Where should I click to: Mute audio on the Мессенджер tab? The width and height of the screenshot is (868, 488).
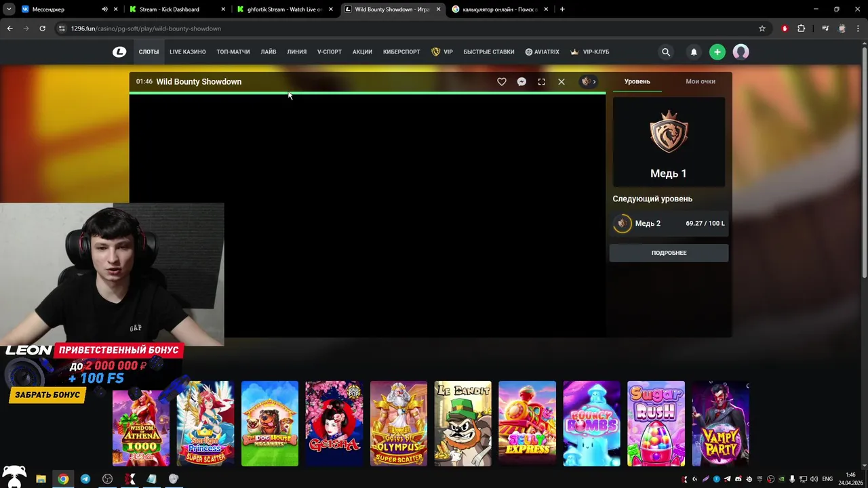click(104, 9)
